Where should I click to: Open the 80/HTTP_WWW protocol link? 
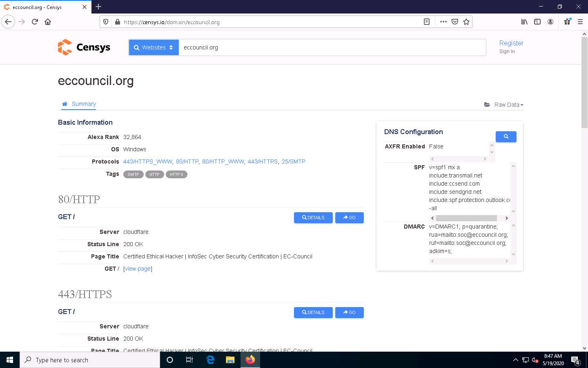[x=223, y=162]
